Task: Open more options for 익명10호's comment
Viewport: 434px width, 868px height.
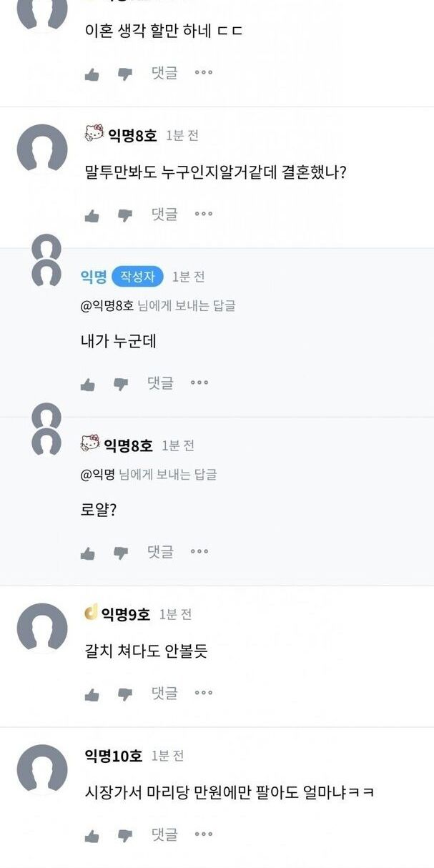Action: 204,834
